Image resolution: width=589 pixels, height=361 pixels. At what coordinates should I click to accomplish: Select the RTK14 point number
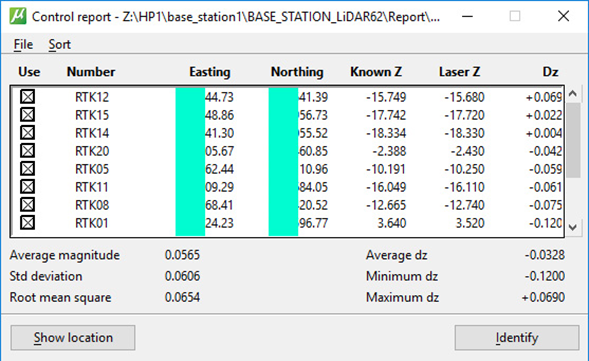coord(92,133)
